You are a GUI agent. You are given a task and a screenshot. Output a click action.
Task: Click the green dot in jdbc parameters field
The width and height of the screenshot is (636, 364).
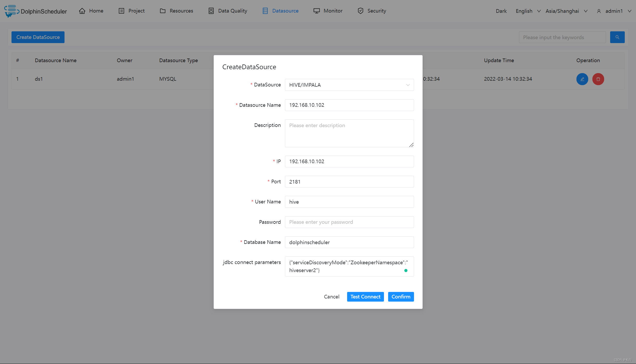tap(406, 271)
